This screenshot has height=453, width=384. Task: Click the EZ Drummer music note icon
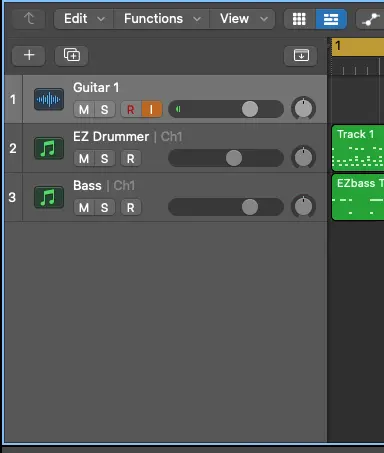(x=49, y=148)
